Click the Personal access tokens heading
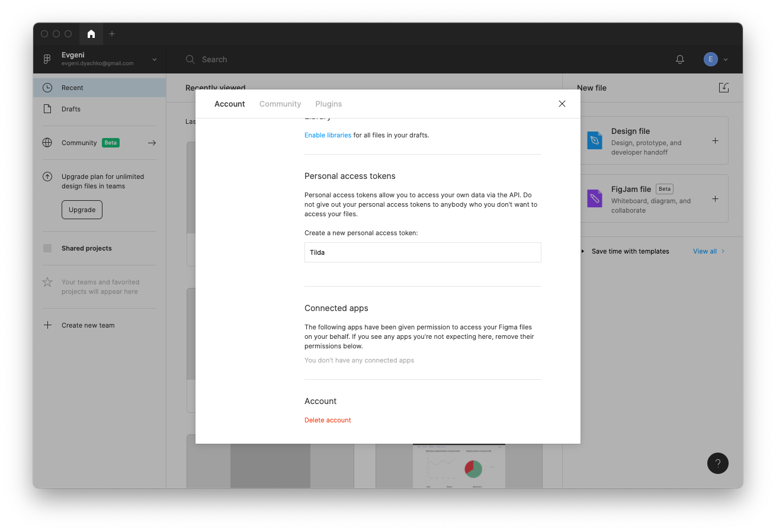The height and width of the screenshot is (532, 776). 350,176
